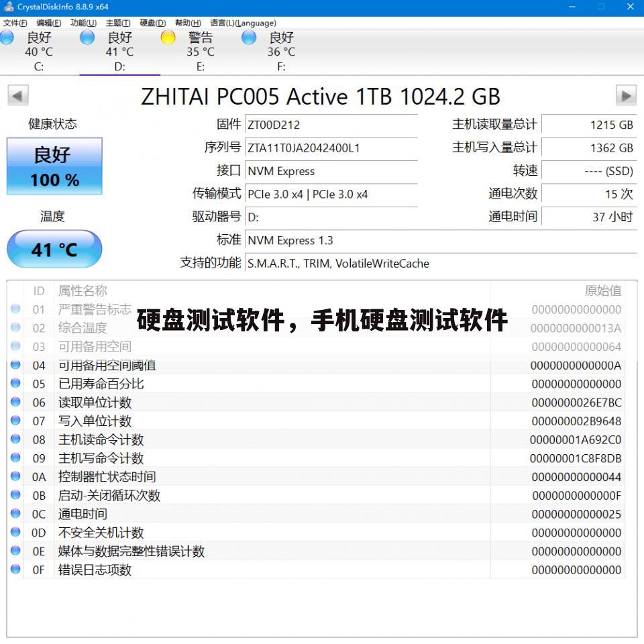Viewport: 644px width, 644px height.
Task: Go to previous disk with left arrow
Action: [18, 96]
